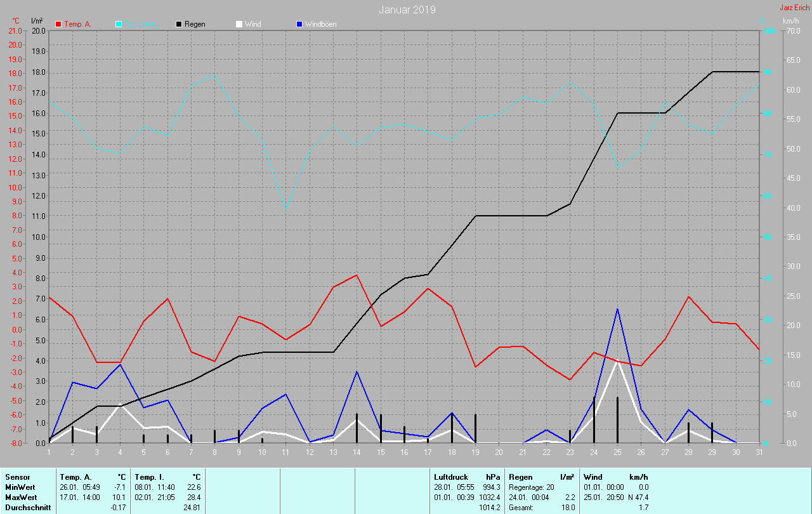The height and width of the screenshot is (514, 812).
Task: Click the cyan Feuchte A. legend swatch
Action: [x=119, y=24]
